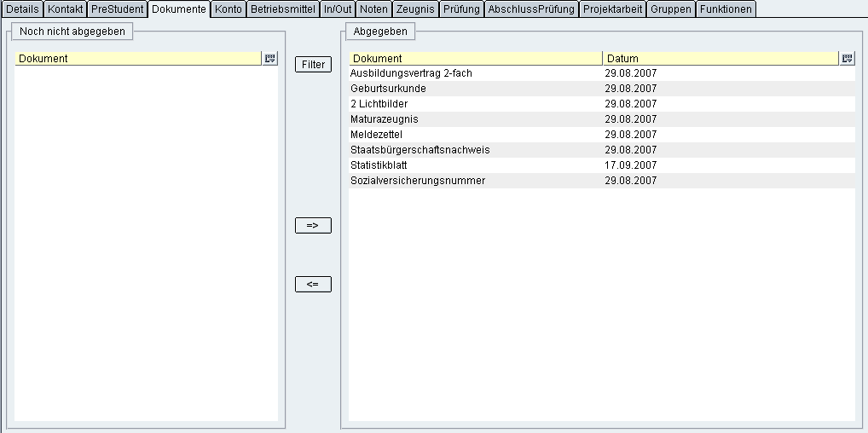Open column picker in Noch nicht abgegeben list
The image size is (868, 433).
point(270,59)
